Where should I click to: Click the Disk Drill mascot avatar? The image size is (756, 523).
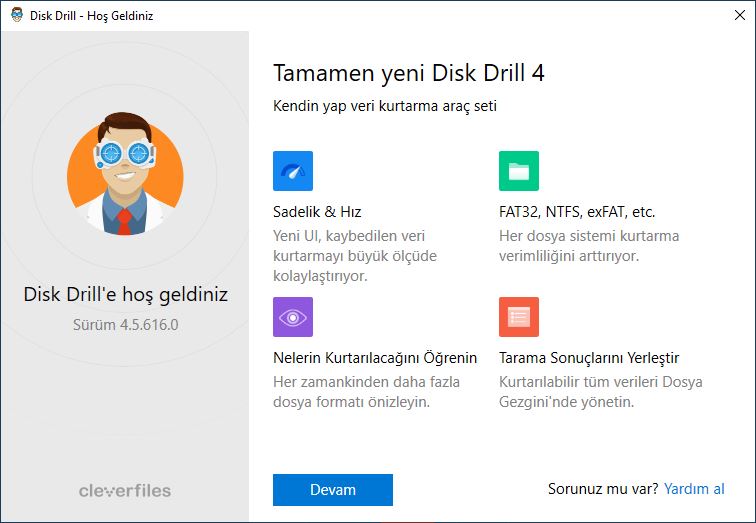click(x=125, y=174)
